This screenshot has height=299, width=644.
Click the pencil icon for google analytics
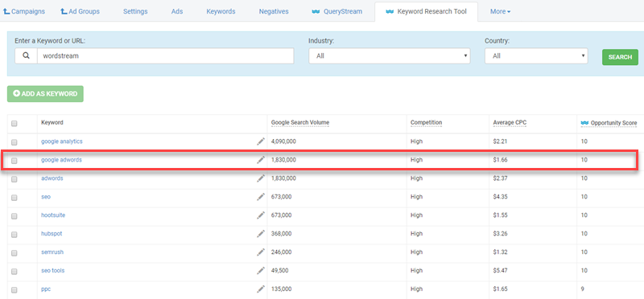[261, 141]
